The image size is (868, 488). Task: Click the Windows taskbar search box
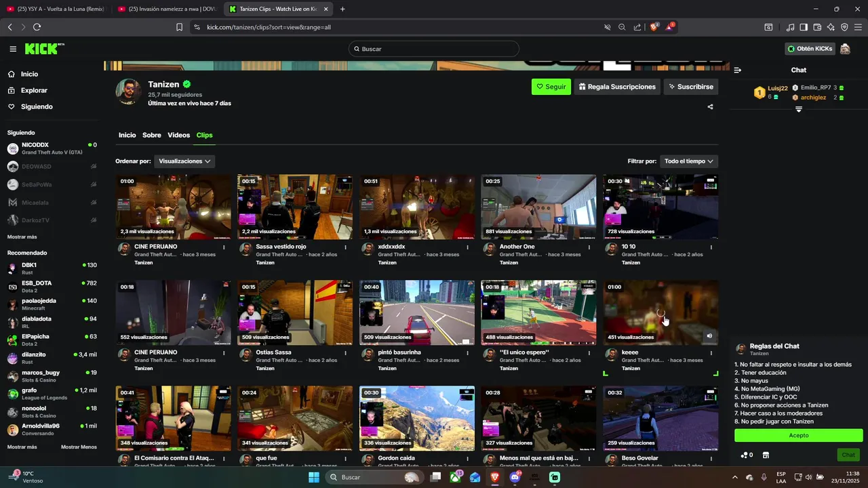pos(373,477)
